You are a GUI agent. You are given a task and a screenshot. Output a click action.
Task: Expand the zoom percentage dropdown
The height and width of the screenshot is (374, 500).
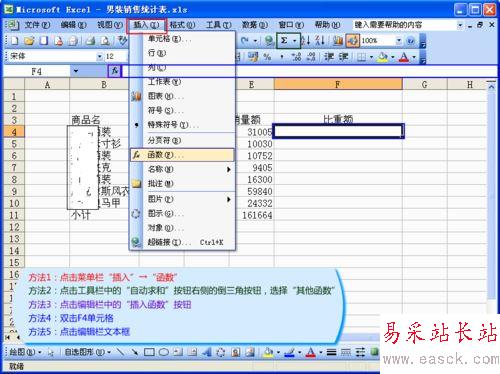(399, 41)
